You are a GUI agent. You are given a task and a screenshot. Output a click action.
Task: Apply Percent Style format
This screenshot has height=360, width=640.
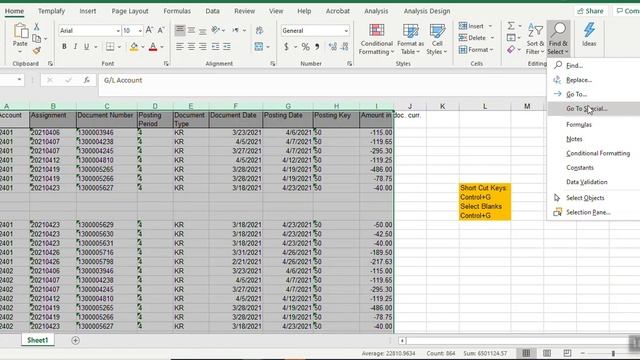click(305, 47)
